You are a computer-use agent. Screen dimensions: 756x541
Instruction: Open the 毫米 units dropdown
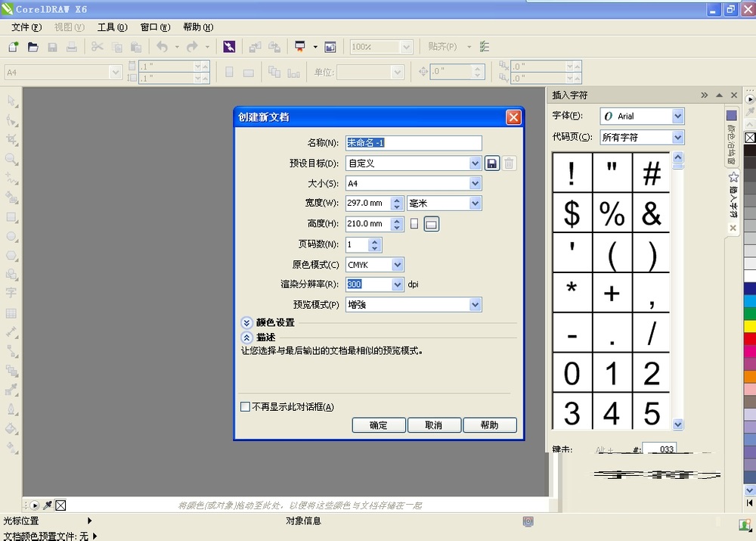pos(475,204)
